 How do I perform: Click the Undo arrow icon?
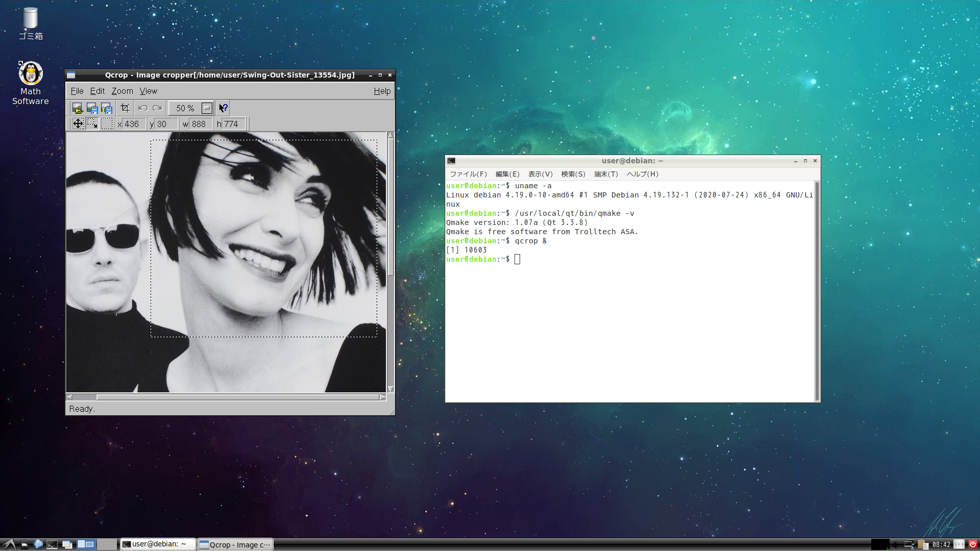tap(143, 108)
